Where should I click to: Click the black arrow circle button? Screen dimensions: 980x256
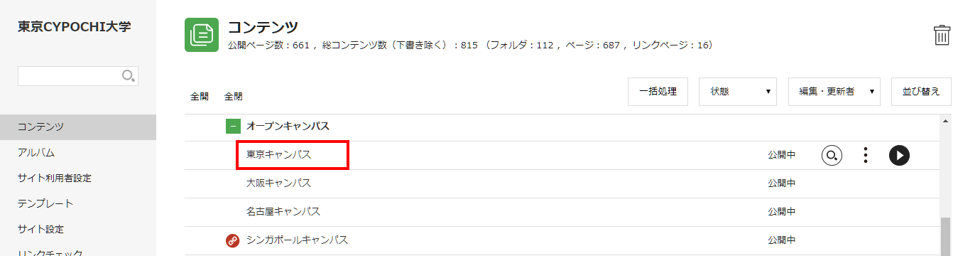[899, 155]
